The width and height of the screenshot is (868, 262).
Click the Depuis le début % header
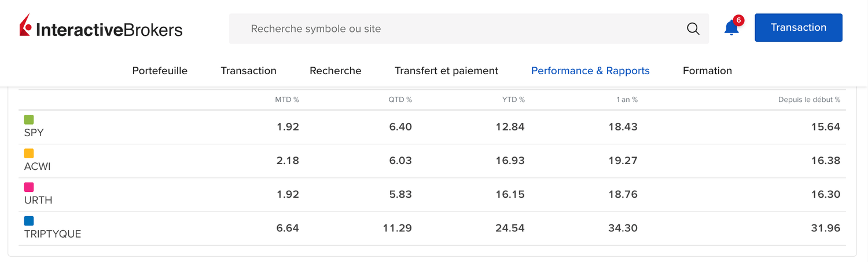click(809, 100)
